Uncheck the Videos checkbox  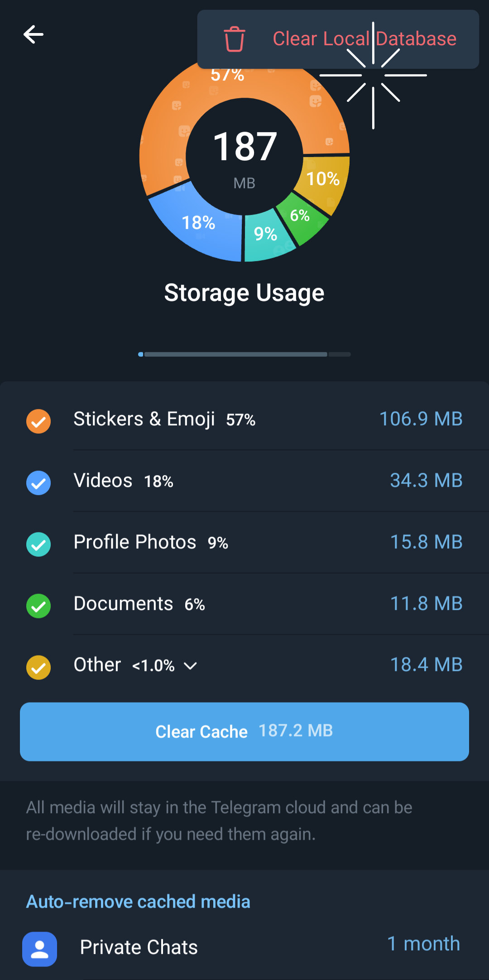click(38, 483)
